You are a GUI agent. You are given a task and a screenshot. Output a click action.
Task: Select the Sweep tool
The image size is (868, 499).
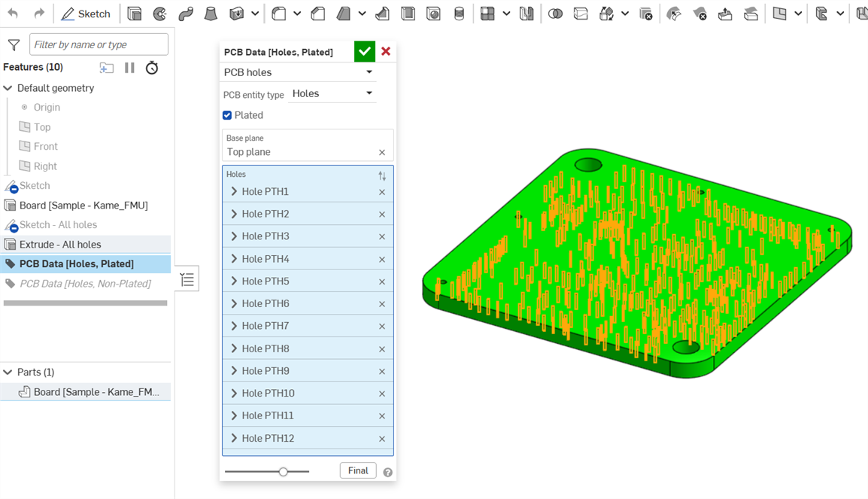pyautogui.click(x=186, y=13)
